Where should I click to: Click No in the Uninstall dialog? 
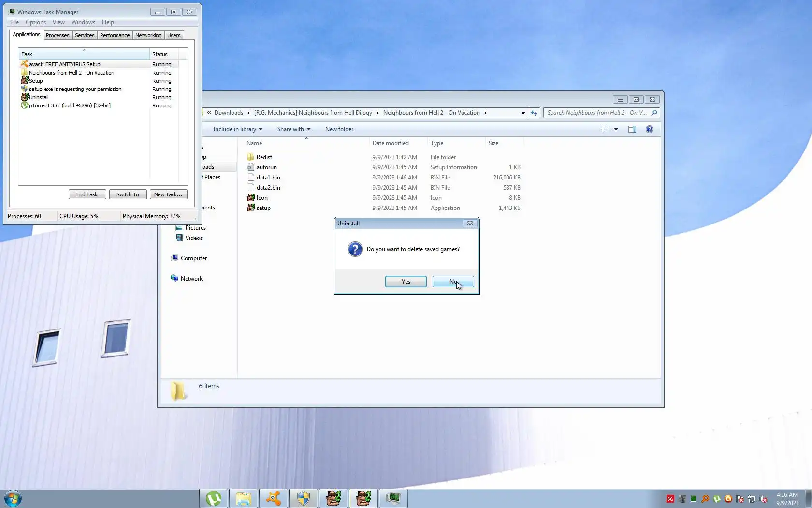point(453,282)
